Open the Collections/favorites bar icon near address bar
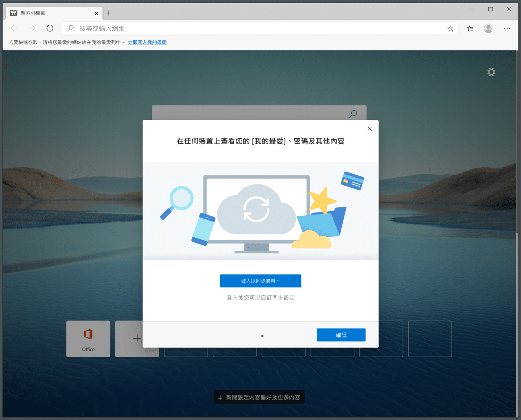The image size is (521, 420). tap(470, 28)
